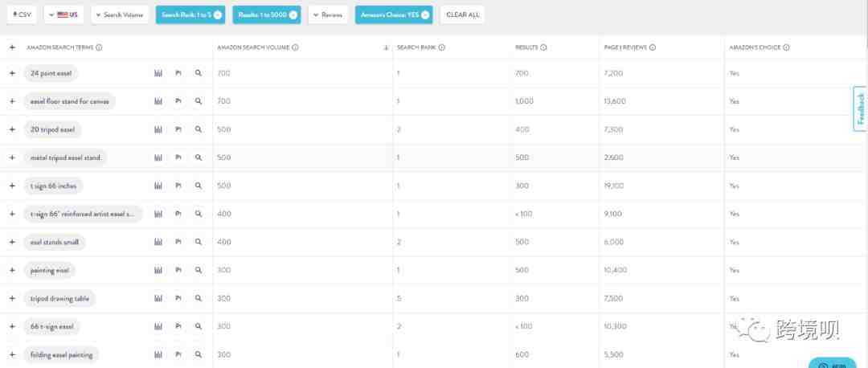Expand row for t sign 66 inches
Viewport: 868px width, 368px height.
(x=12, y=186)
